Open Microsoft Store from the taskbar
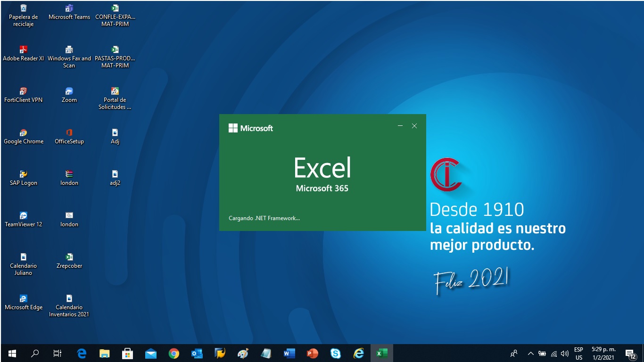Screen dimensions: 644x362 pos(127,353)
